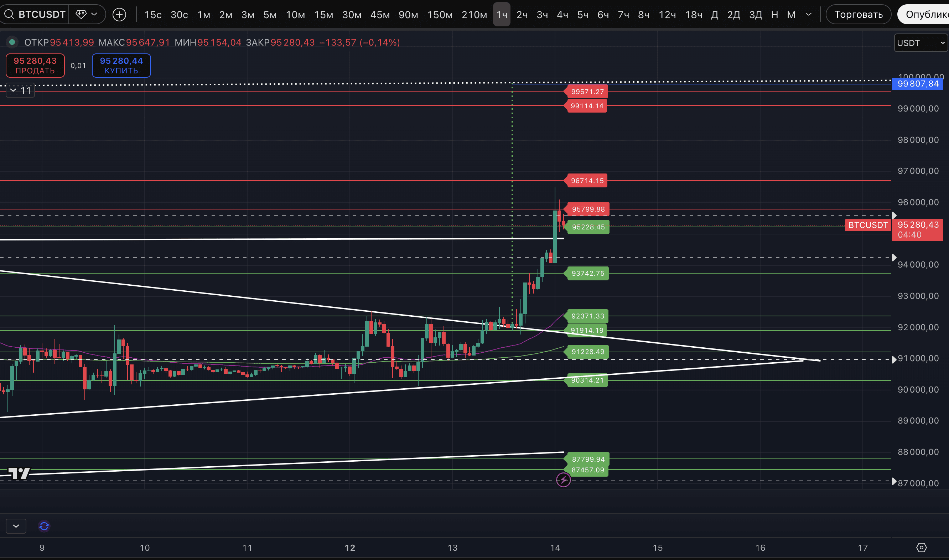Click the КУПИТЬ buy button

pos(121,66)
